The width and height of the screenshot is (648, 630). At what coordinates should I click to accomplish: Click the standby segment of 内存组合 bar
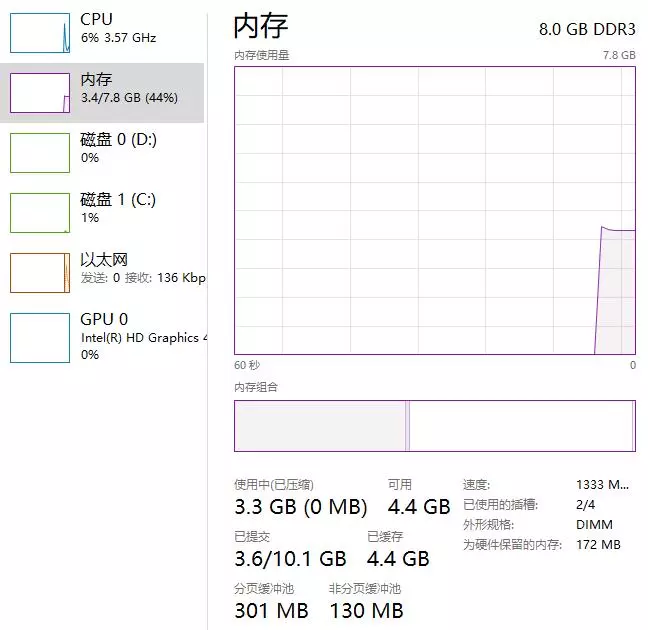point(520,426)
